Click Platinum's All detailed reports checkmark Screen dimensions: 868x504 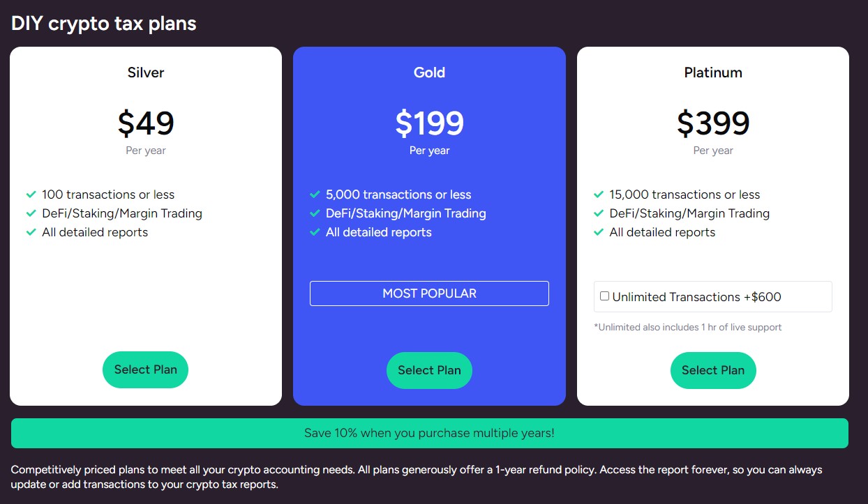599,232
